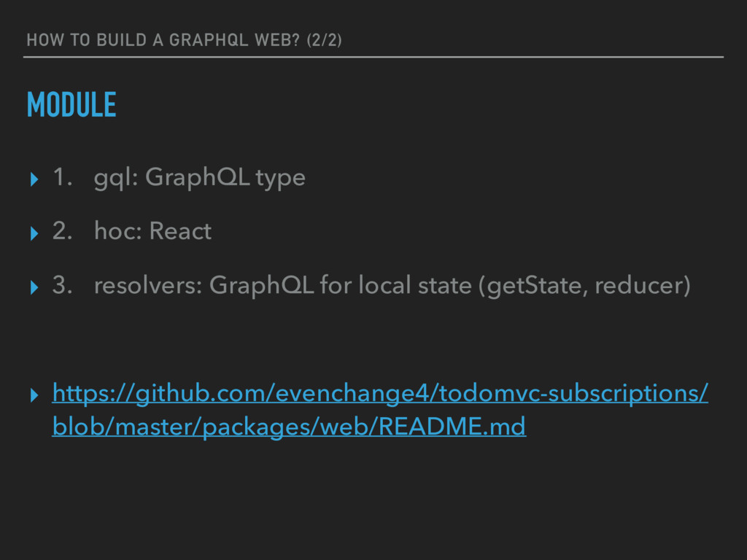Click the word 'GraphQL' in the header title
The width and height of the screenshot is (747, 560).
pos(209,40)
